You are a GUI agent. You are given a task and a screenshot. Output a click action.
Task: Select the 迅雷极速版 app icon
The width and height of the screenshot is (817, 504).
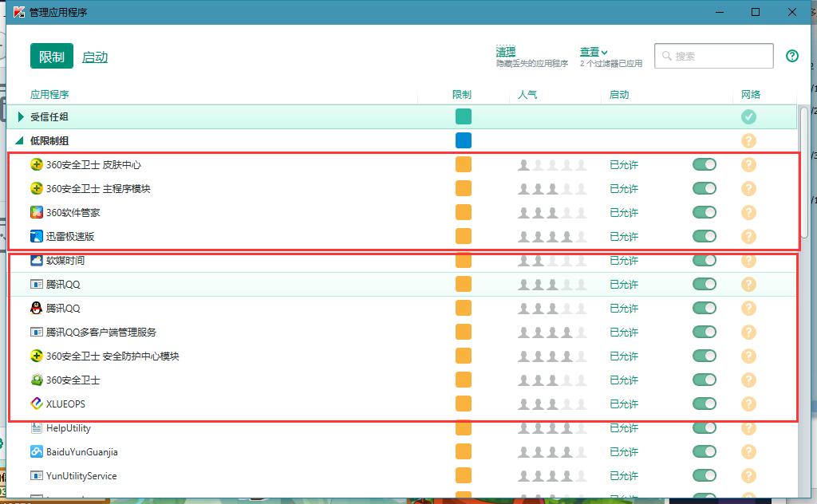(x=37, y=236)
